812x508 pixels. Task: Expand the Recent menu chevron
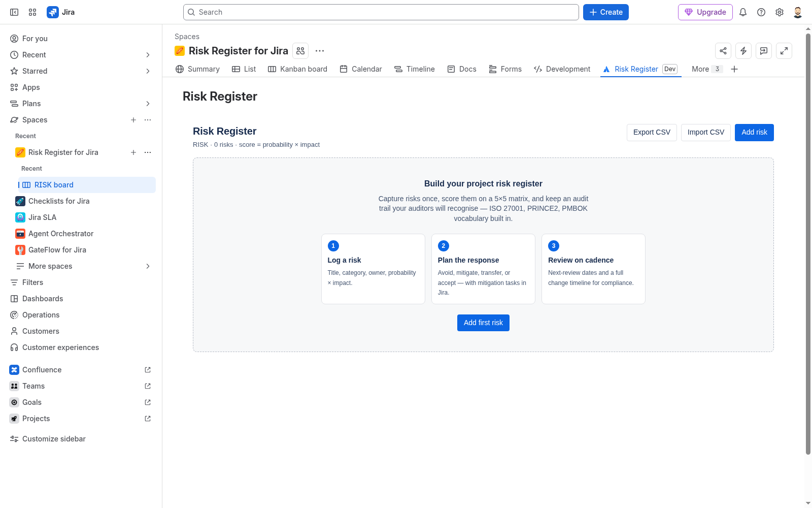click(148, 55)
